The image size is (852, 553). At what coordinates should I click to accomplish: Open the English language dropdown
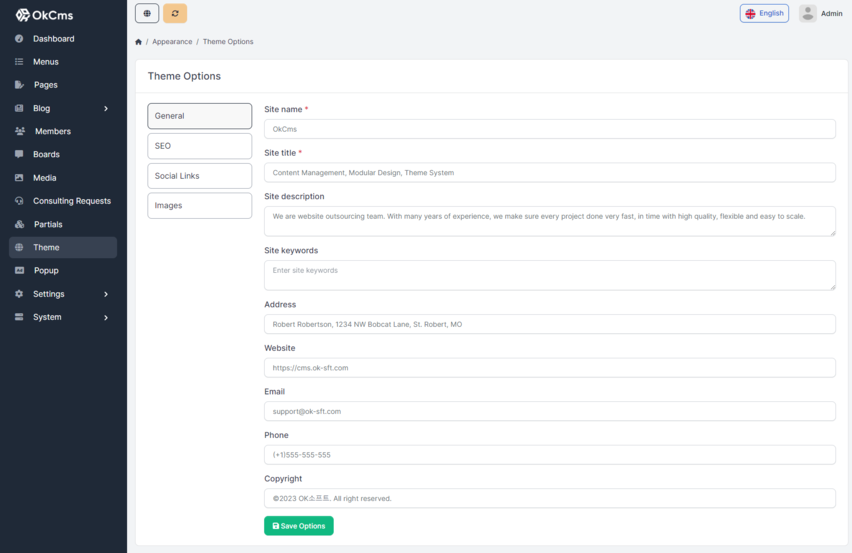pos(764,13)
